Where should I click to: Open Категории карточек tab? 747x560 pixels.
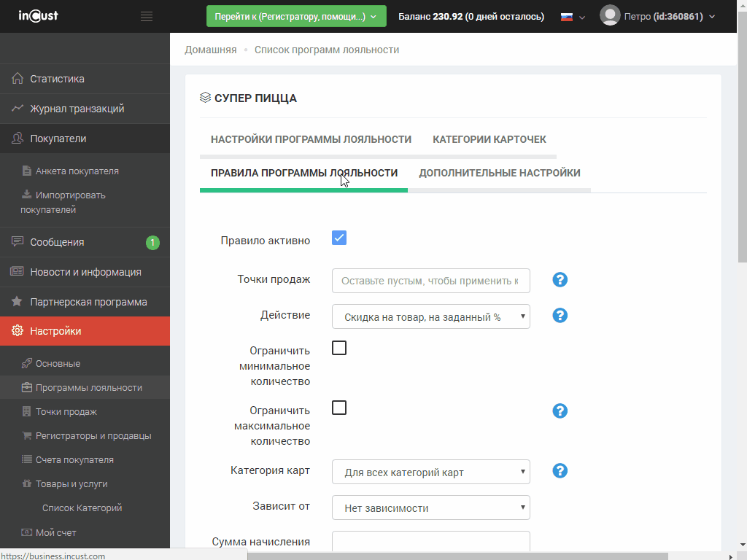coord(489,139)
